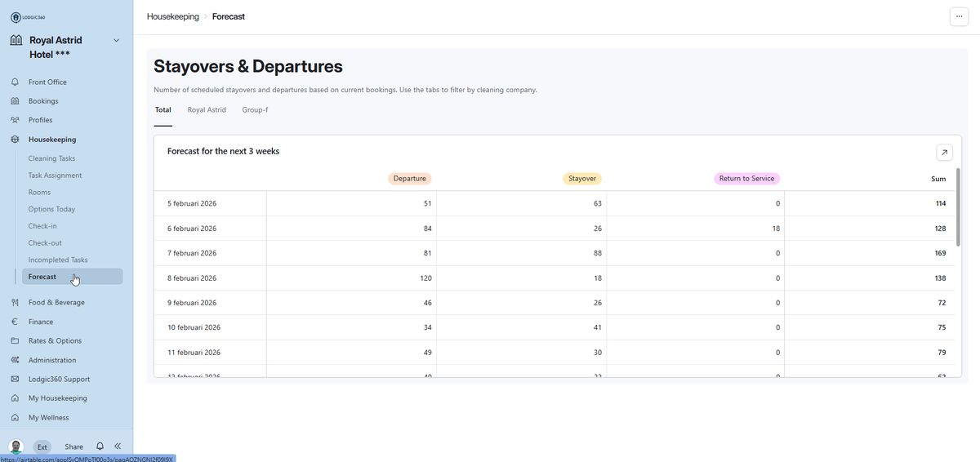Click the Share button
This screenshot has height=462, width=980.
point(74,446)
